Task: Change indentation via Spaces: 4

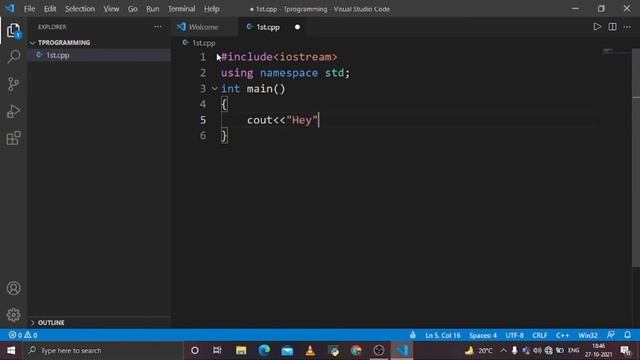Action: 482,335
